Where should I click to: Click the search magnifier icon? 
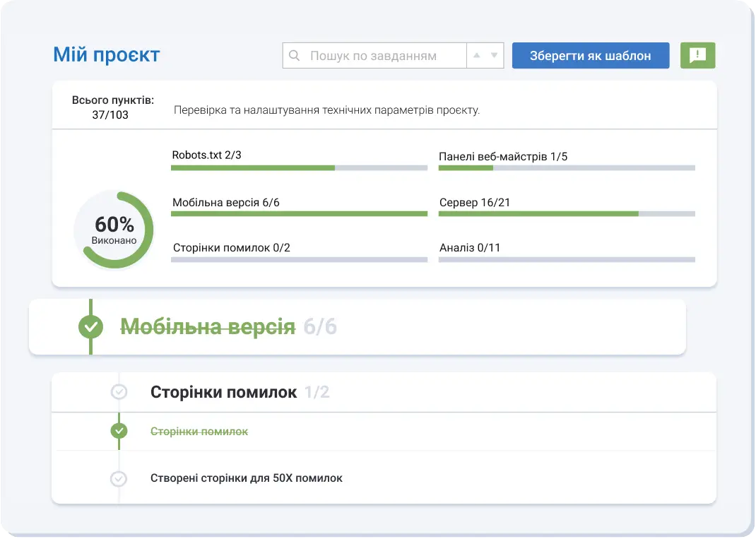295,54
